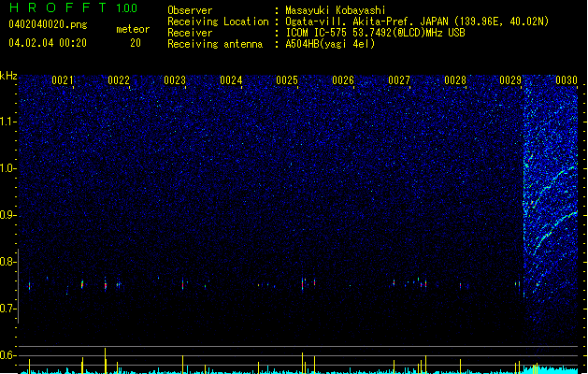Click the tallest yellow spike in bottom graph
Screen dimensions: 588x374
[x=105, y=361]
